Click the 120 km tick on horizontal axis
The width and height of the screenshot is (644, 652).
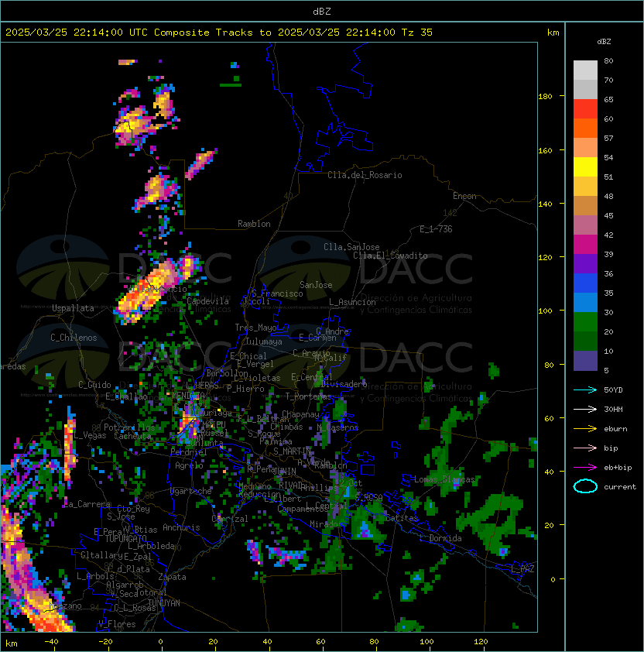pos(481,642)
